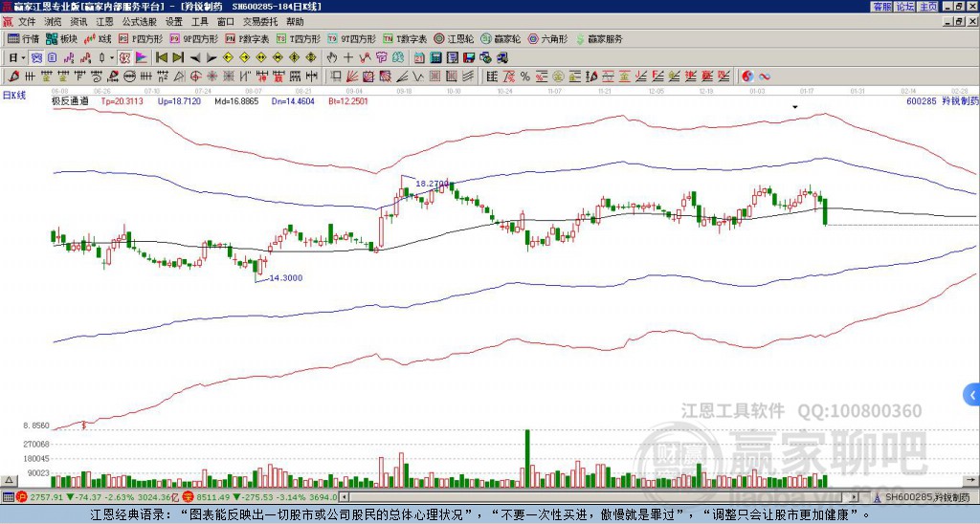Click the 客服 customer service button
The width and height of the screenshot is (980, 524).
click(881, 7)
